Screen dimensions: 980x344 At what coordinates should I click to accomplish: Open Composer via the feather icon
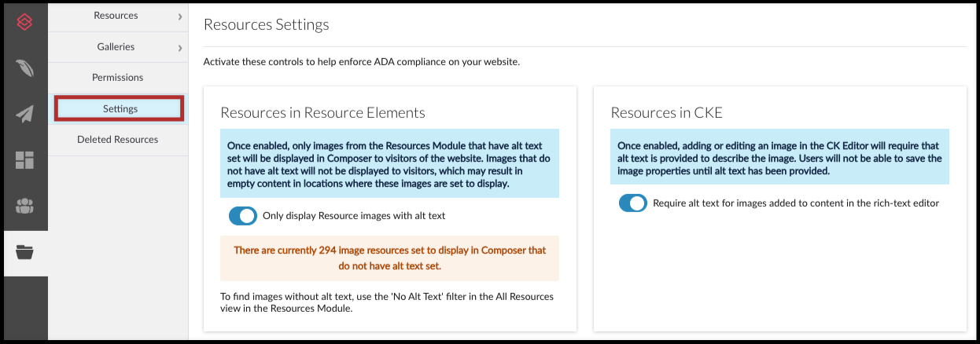tap(24, 68)
